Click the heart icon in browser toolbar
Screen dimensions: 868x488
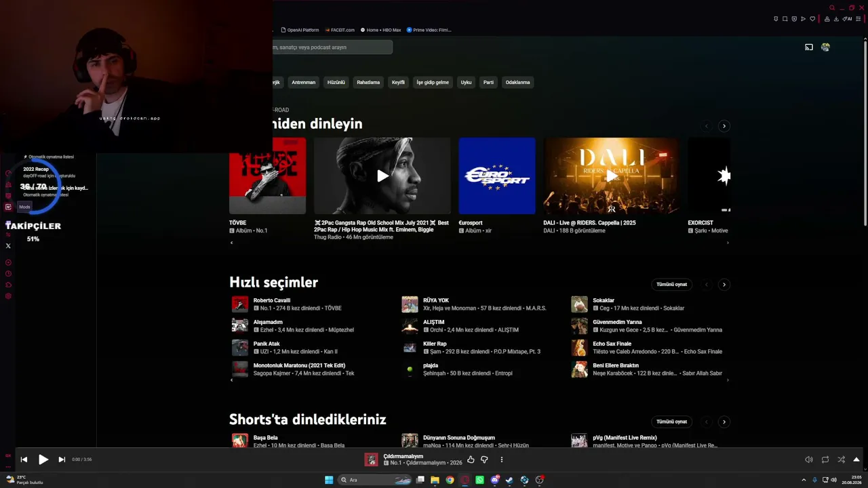pos(812,19)
